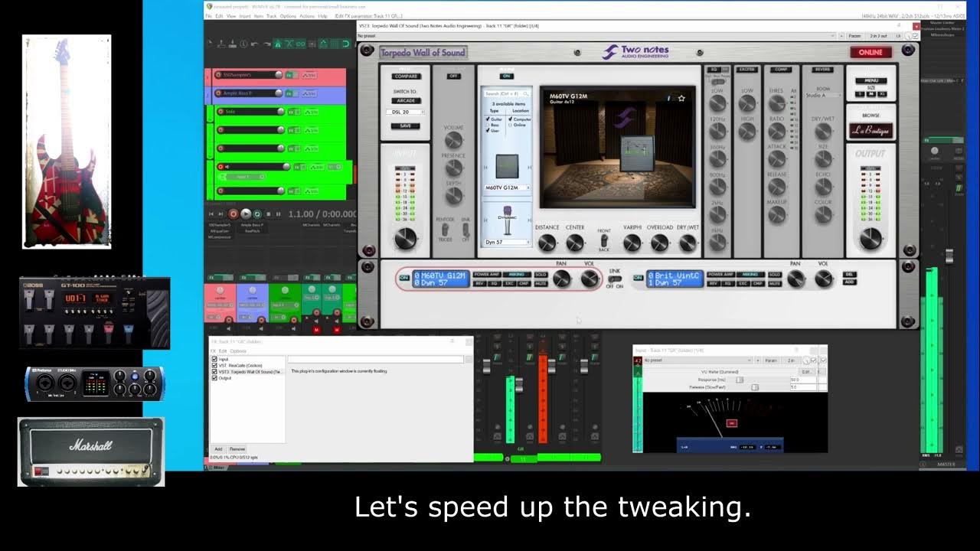Toggle the miking ON switch
This screenshot has width=980, height=551.
(x=506, y=76)
